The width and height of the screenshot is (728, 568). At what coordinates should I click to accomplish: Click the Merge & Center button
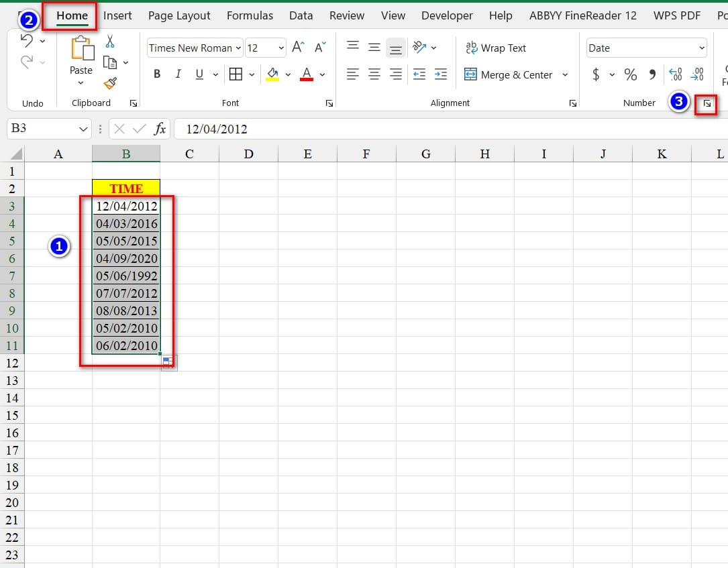pos(510,74)
